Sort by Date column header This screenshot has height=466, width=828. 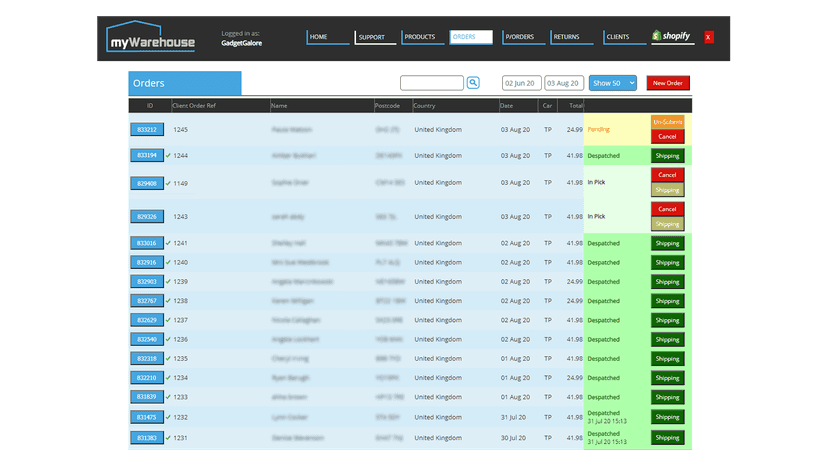point(506,106)
